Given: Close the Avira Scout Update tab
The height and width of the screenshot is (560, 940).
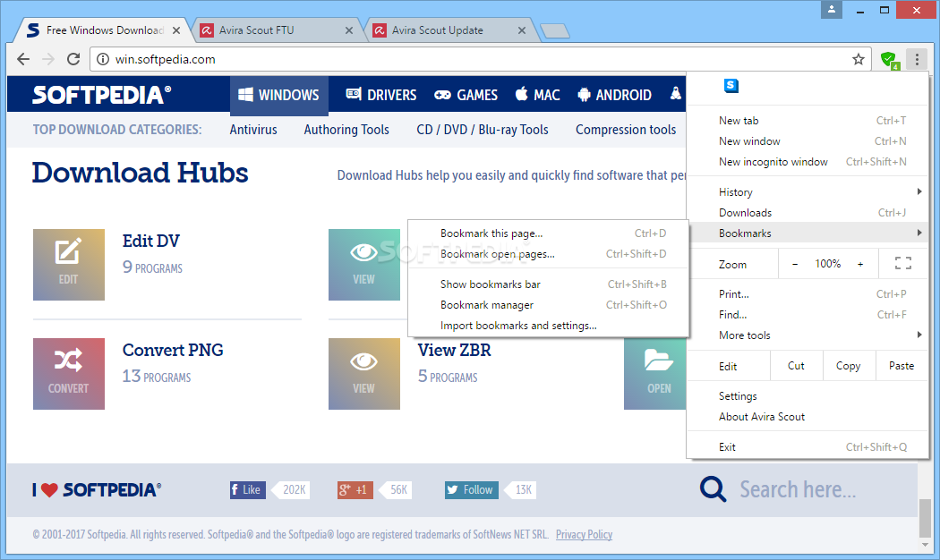Looking at the screenshot, I should (x=522, y=30).
